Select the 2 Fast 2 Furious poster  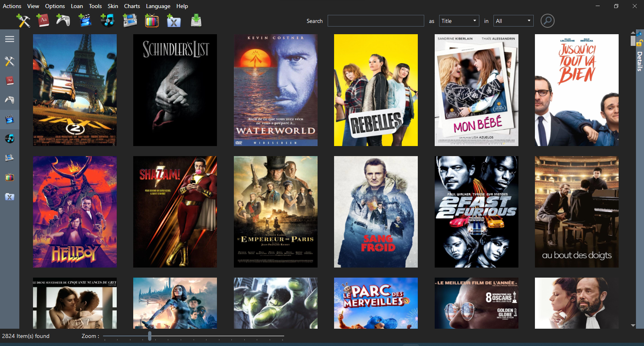tap(477, 212)
